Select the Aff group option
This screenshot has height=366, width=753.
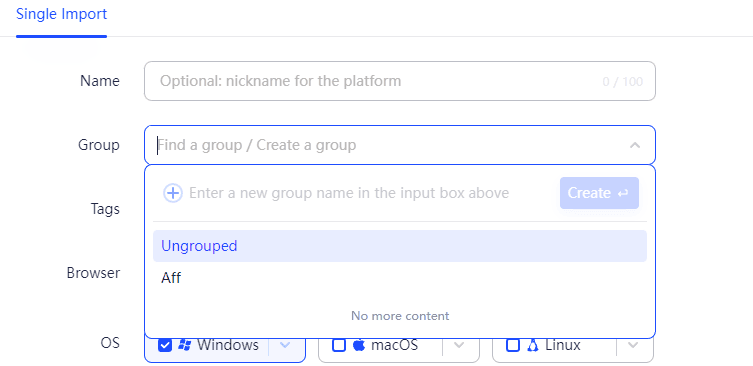(400, 278)
